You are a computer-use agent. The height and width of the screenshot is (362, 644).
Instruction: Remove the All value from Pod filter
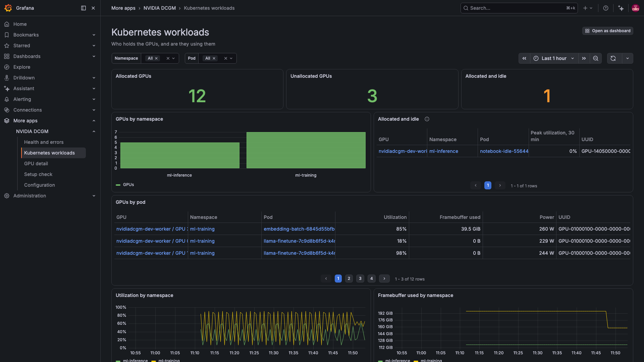tap(214, 58)
